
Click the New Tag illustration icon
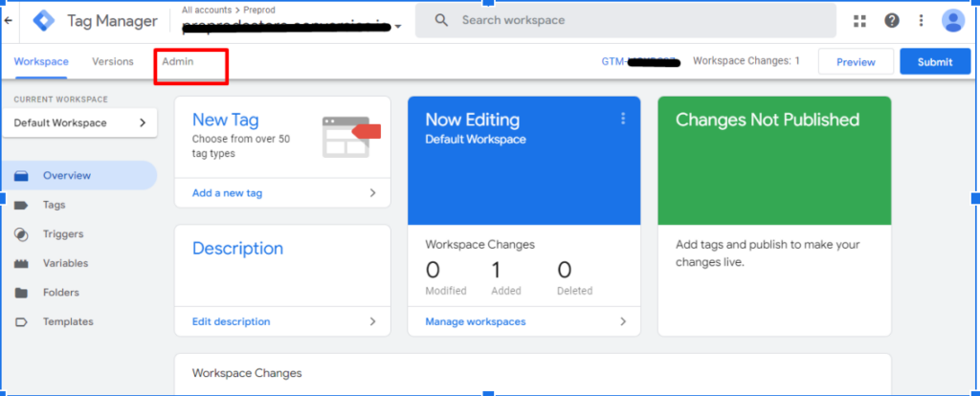tap(351, 136)
